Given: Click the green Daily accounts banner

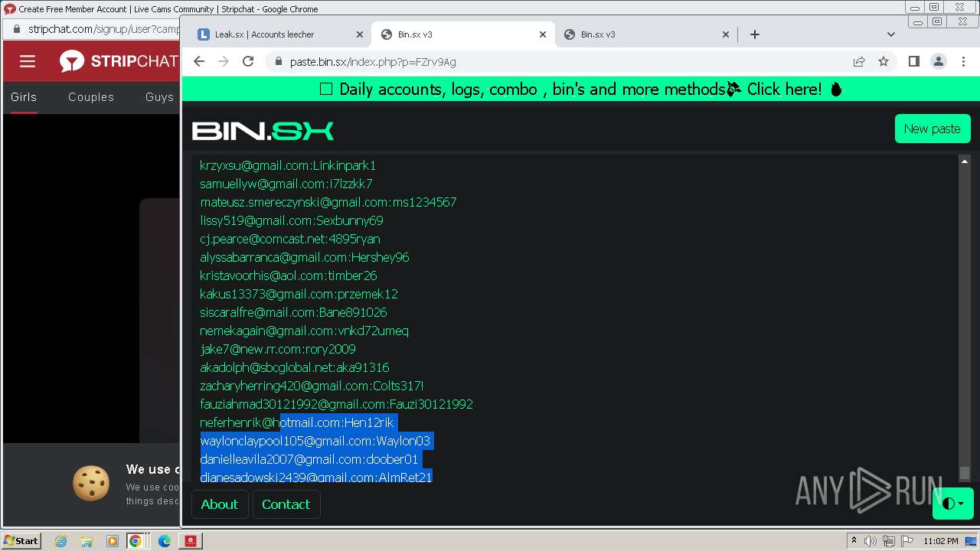Looking at the screenshot, I should tap(581, 89).
